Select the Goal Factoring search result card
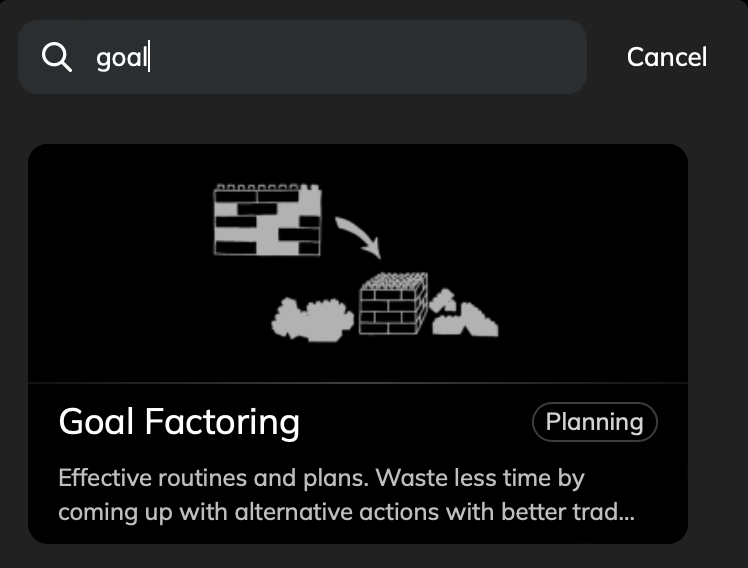748x568 pixels. 358,344
